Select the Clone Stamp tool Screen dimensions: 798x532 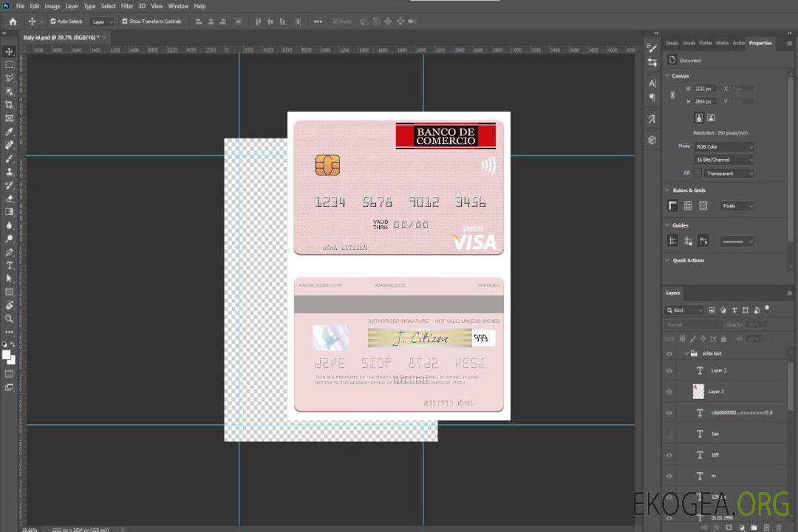tap(10, 171)
